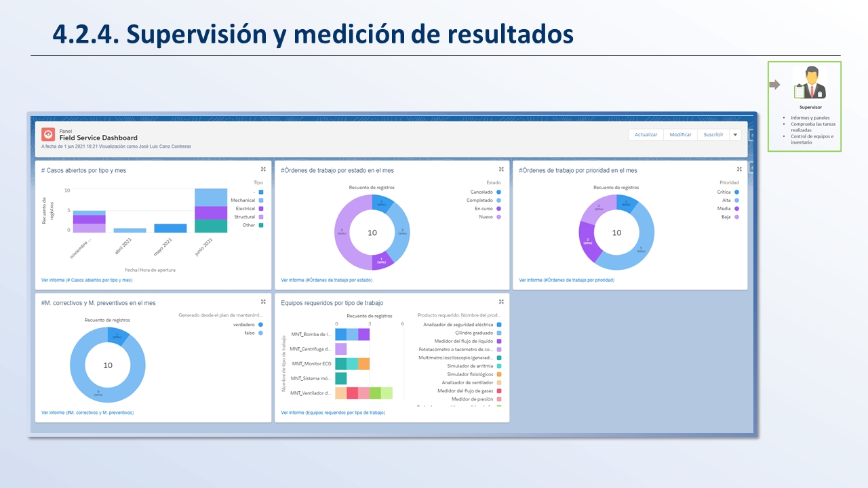Click the Mechanical legend color swatch
The width and height of the screenshot is (868, 488).
(261, 201)
